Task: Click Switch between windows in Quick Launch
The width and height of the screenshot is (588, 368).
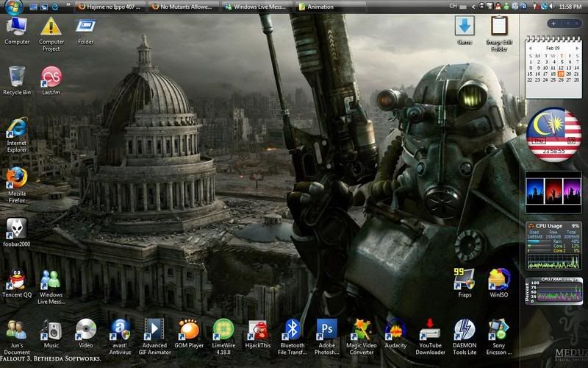Action: [44, 7]
